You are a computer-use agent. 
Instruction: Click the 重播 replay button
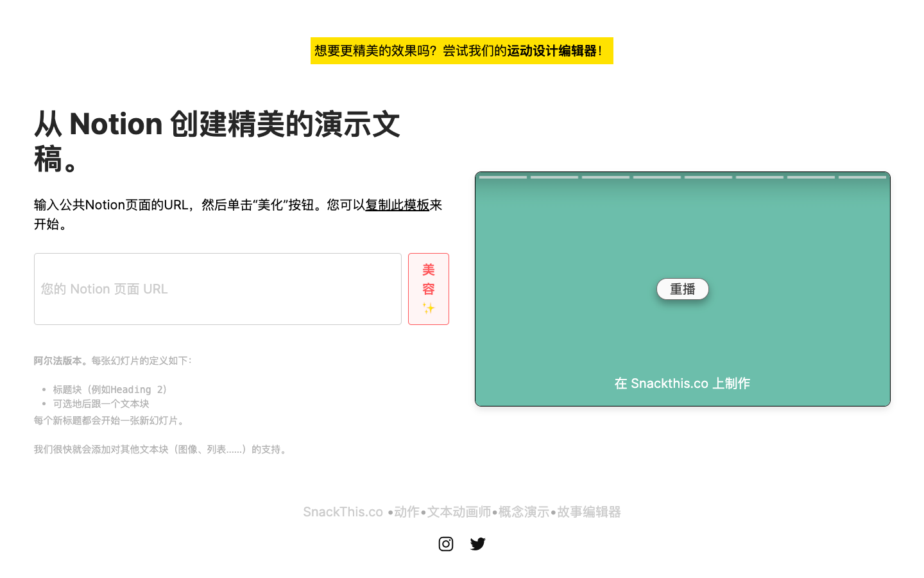683,289
